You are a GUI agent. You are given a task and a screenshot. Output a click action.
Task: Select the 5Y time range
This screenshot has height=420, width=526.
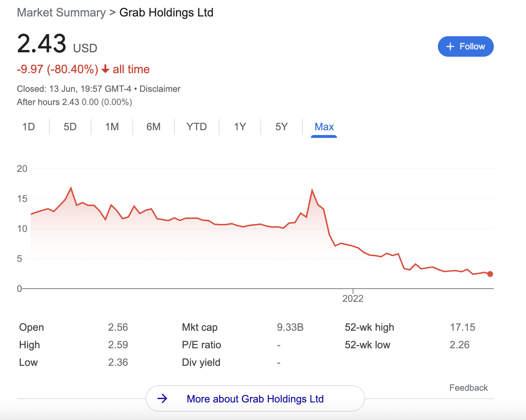(282, 127)
